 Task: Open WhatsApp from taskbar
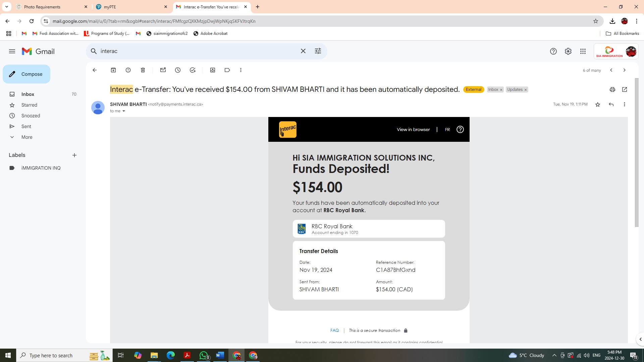point(204,355)
